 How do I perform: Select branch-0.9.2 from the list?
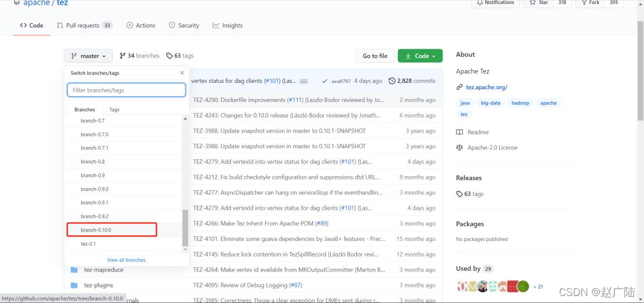tap(123, 216)
